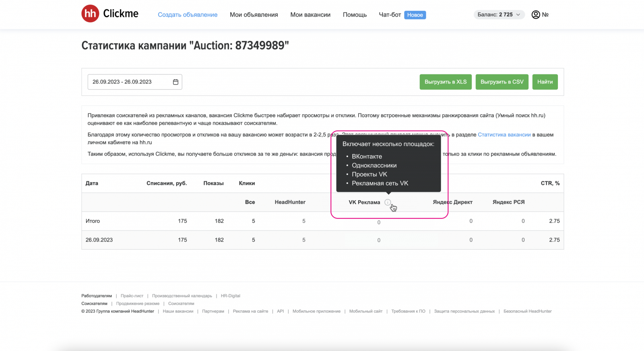Click the API link in footer

click(280, 311)
